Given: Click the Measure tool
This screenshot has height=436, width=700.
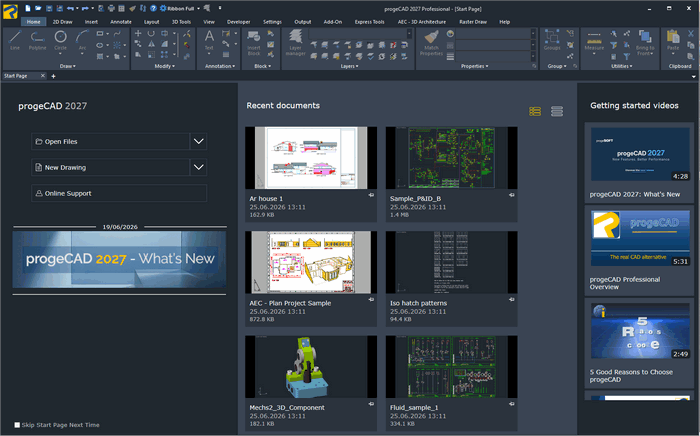Looking at the screenshot, I should tap(594, 40).
